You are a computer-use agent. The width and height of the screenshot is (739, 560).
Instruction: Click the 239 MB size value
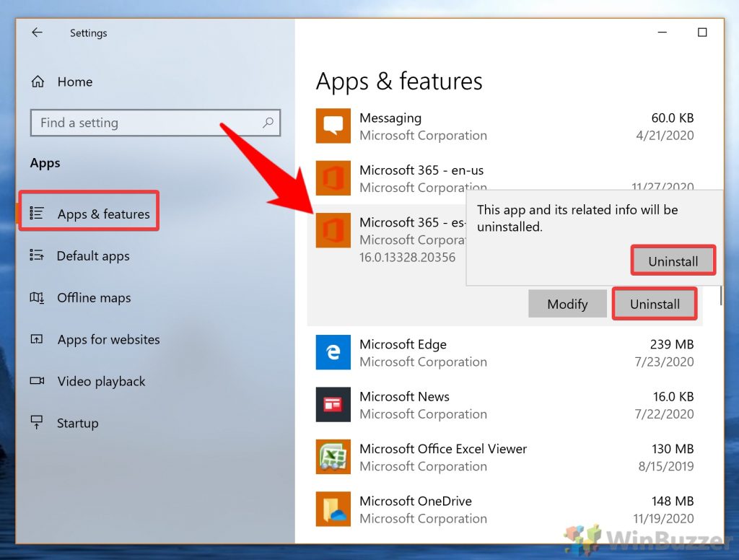672,344
